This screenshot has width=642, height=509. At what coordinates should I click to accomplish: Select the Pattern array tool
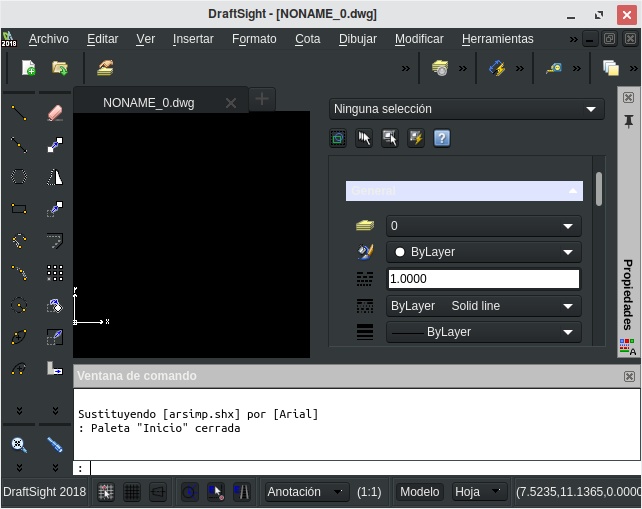[x=55, y=273]
